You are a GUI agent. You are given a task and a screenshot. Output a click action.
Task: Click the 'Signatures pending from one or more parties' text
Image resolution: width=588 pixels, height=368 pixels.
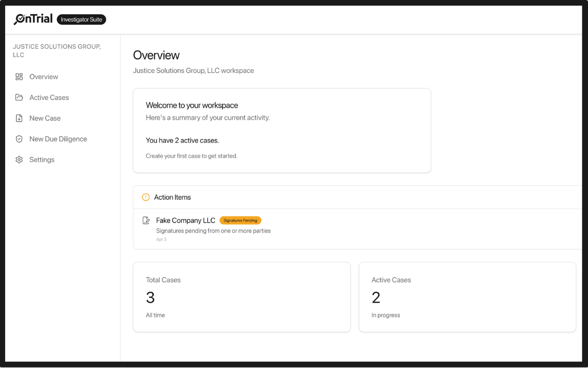click(x=213, y=231)
